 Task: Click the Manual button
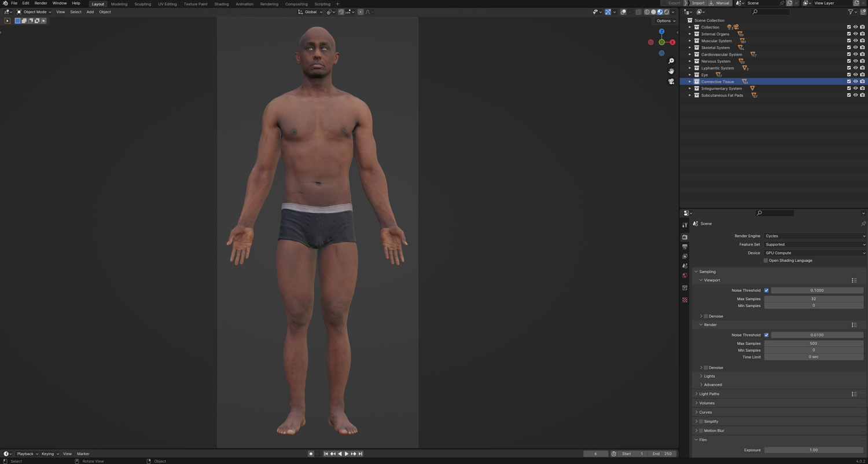coord(720,3)
